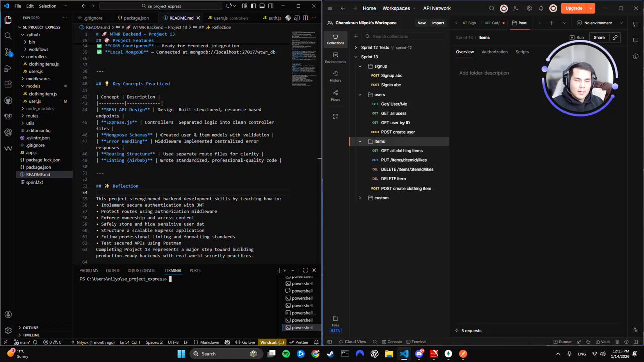The height and width of the screenshot is (362, 644).
Task: Open dropdown arrow beside Upgrade
Action: (591, 8)
